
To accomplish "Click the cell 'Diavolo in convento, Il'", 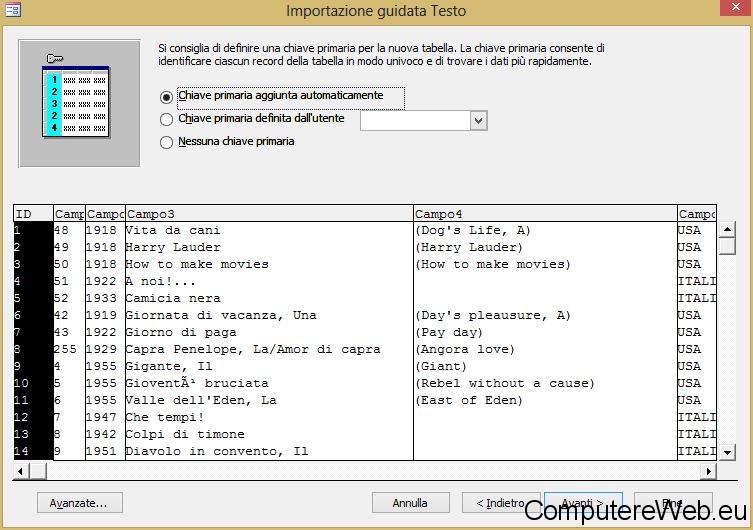I will pyautogui.click(x=269, y=451).
